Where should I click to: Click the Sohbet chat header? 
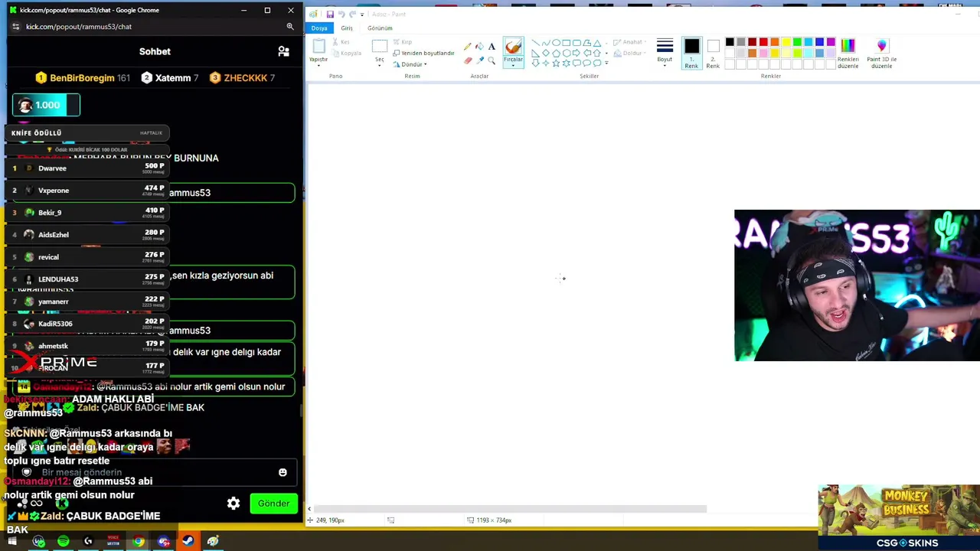pyautogui.click(x=155, y=51)
